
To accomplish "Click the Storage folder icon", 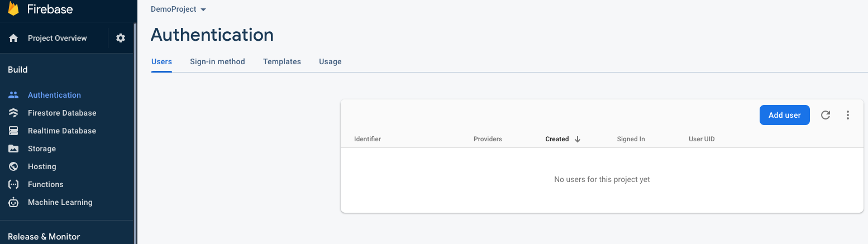I will pyautogui.click(x=13, y=149).
